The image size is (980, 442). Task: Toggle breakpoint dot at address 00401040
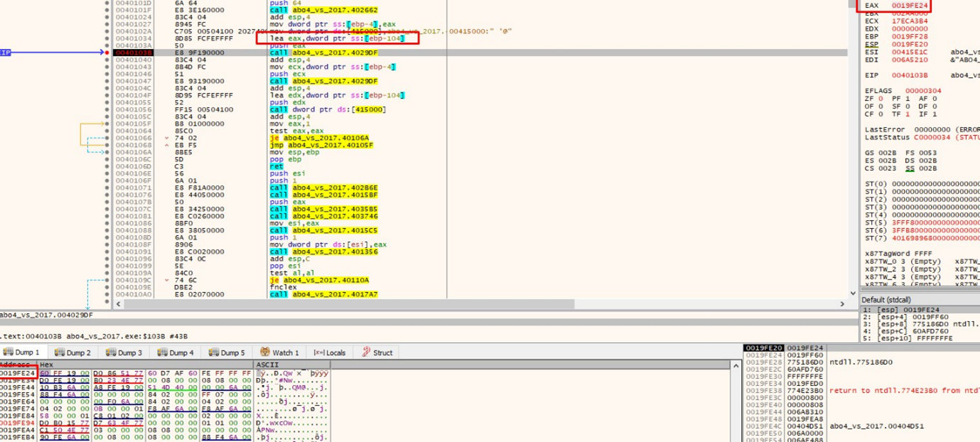click(x=107, y=60)
